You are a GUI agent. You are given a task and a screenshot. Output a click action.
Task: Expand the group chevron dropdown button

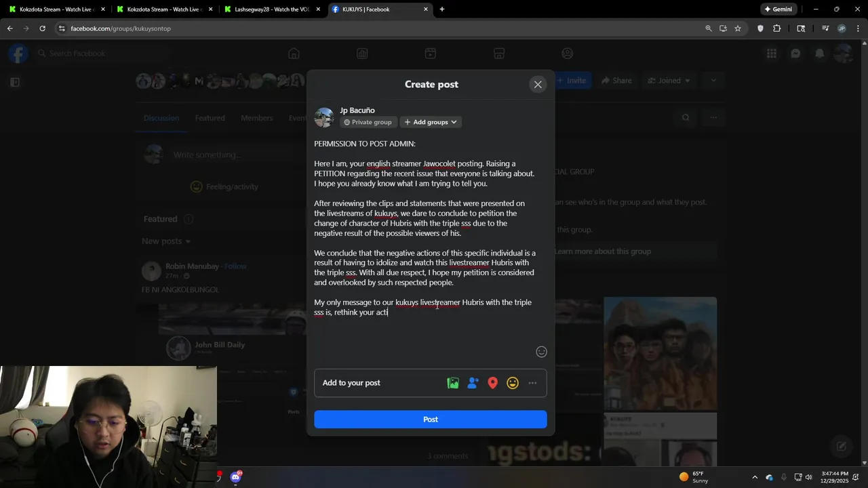[713, 81]
